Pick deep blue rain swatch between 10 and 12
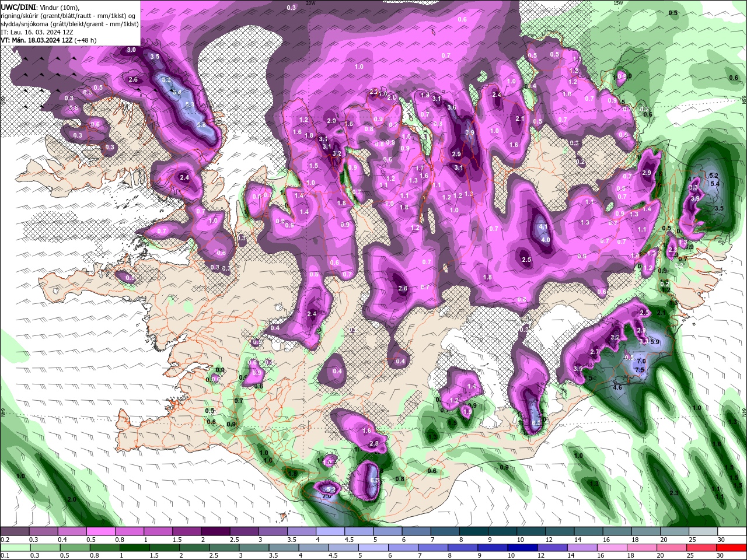 click(523, 548)
